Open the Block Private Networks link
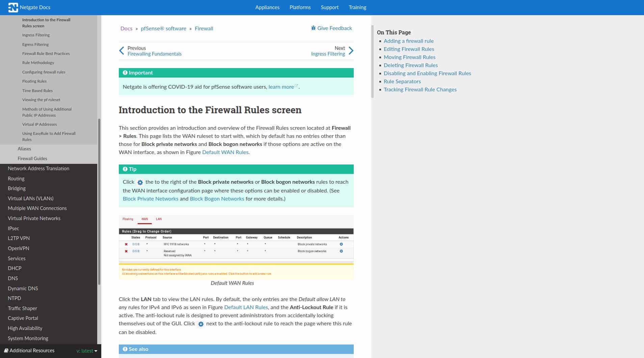 click(x=151, y=199)
